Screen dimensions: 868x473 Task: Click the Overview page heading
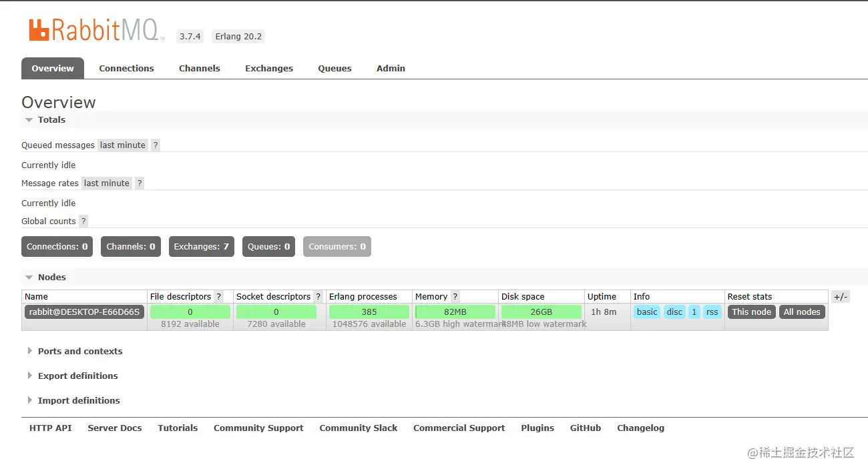click(59, 103)
